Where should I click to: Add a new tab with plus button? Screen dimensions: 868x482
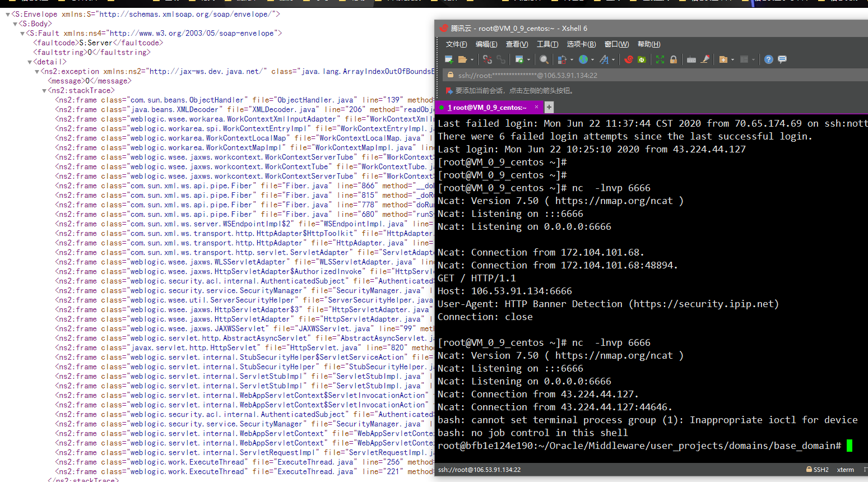[549, 107]
